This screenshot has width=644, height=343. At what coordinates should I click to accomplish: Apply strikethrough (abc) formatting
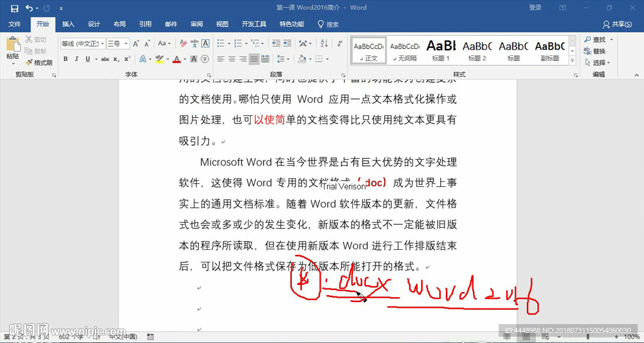coord(105,59)
